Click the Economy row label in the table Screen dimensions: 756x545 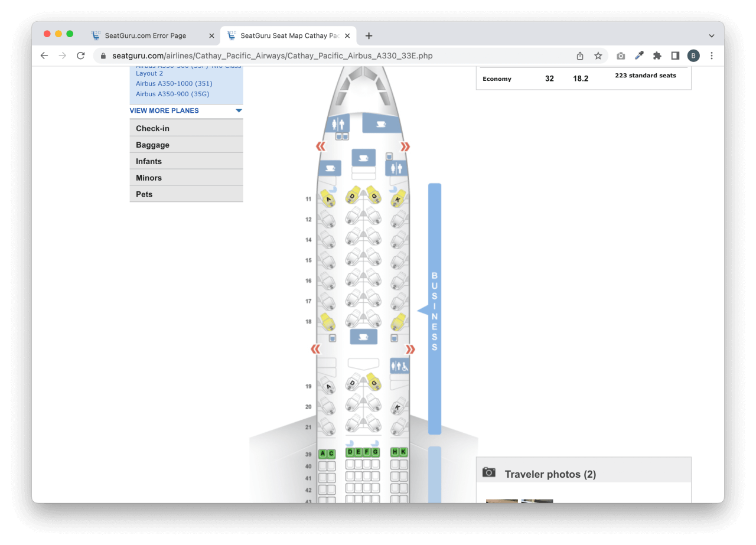click(x=497, y=79)
